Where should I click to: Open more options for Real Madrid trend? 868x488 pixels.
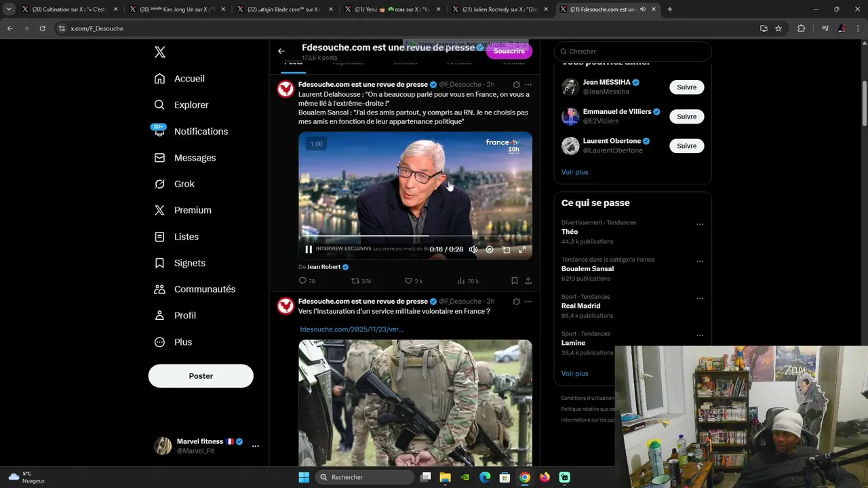[x=700, y=299]
